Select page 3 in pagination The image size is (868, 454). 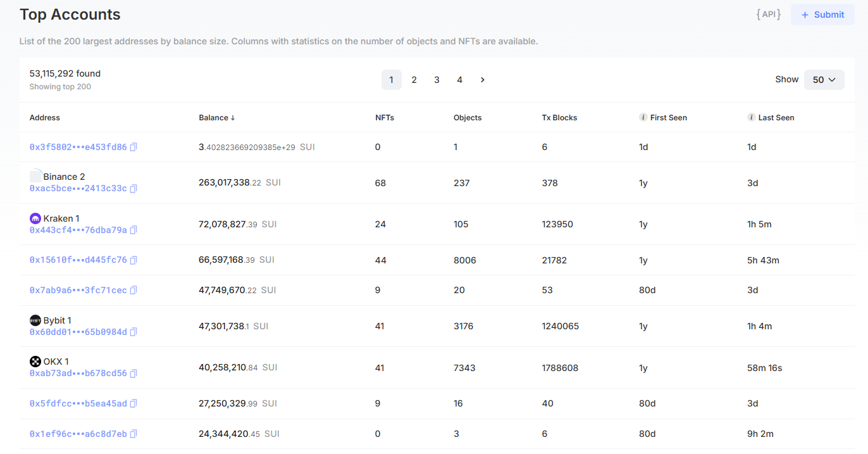pos(437,80)
